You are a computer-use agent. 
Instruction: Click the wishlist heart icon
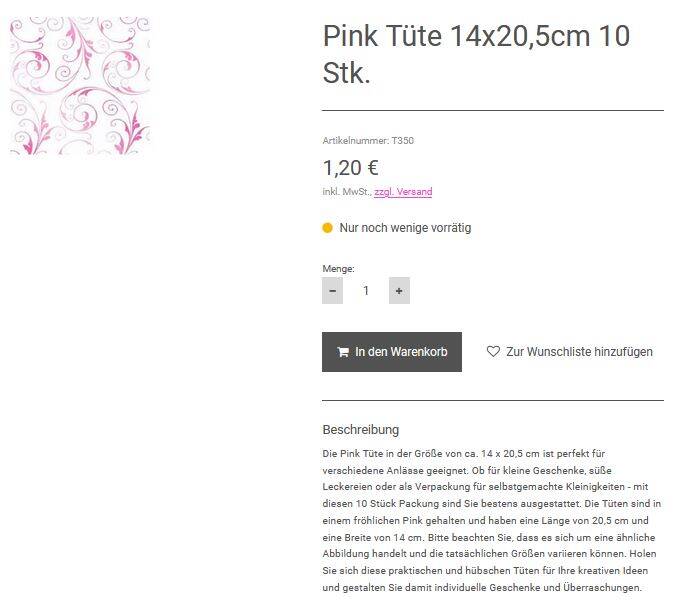coord(493,352)
